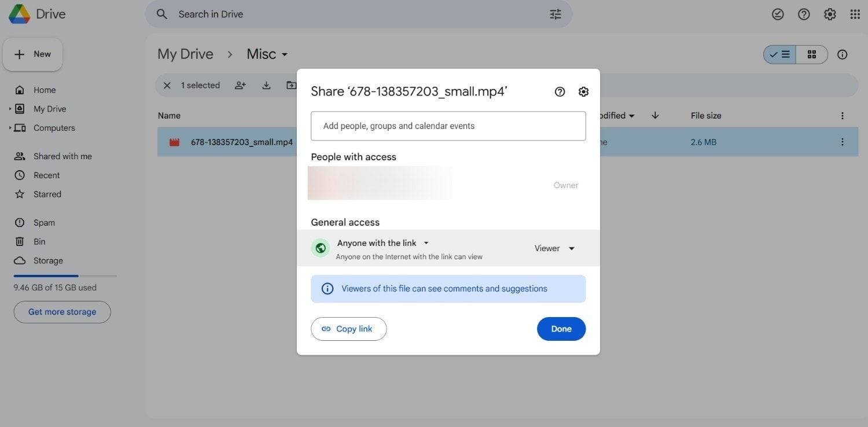The width and height of the screenshot is (868, 427).
Task: Download the selected file
Action: (266, 86)
